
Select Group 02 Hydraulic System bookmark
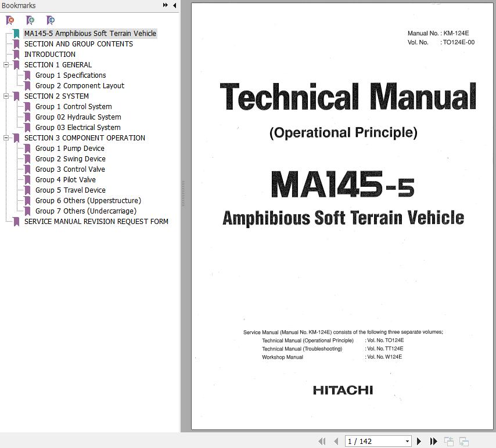coord(78,117)
